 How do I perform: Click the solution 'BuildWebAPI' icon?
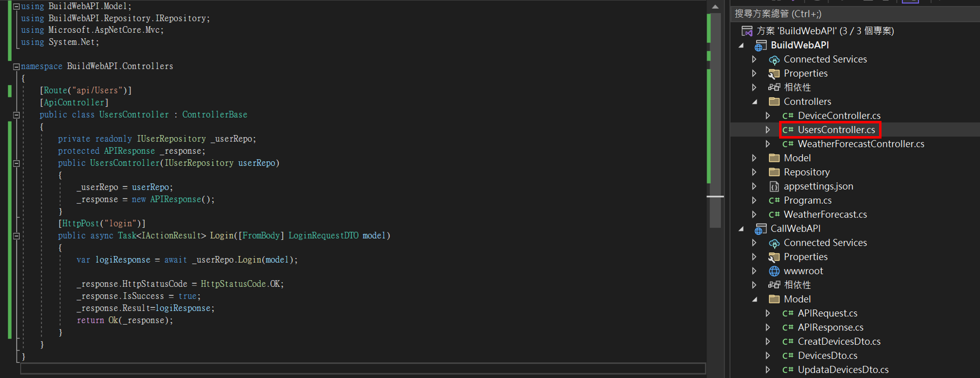pos(747,31)
